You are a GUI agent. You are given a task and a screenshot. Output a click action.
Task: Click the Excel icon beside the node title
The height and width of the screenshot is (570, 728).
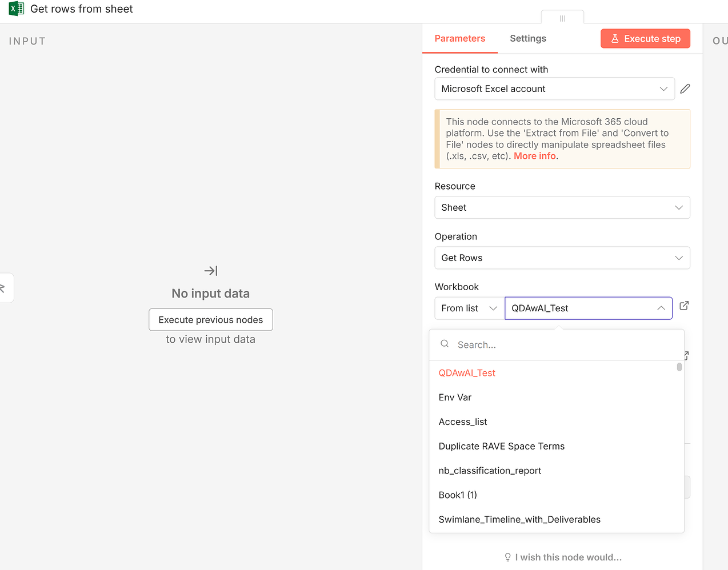[x=16, y=9]
